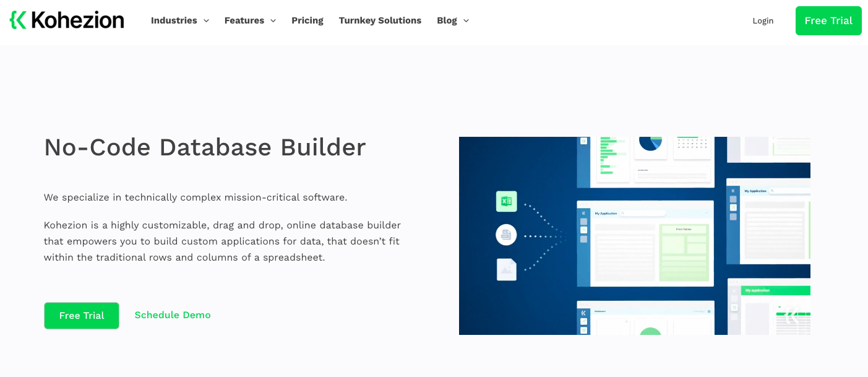Image resolution: width=868 pixels, height=377 pixels.
Task: Click the Login link
Action: 763,20
